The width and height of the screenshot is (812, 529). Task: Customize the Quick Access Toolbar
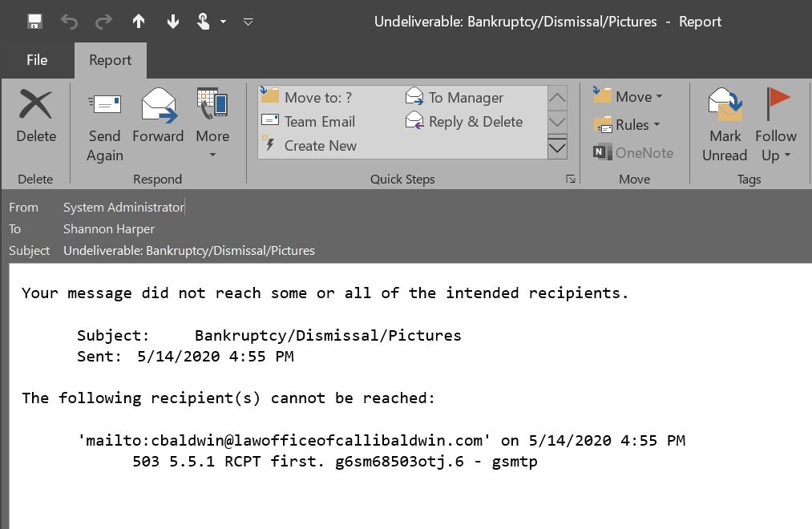click(248, 22)
